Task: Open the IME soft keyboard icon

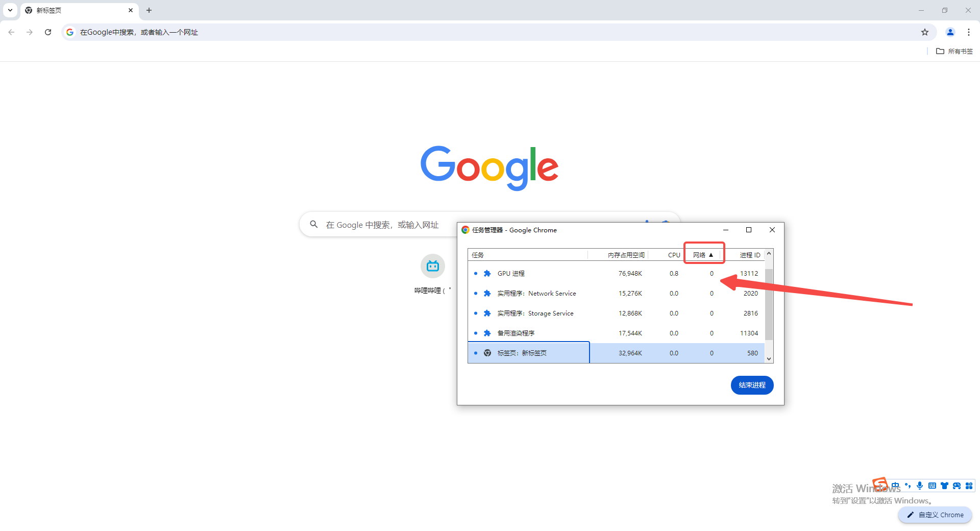Action: [932, 486]
